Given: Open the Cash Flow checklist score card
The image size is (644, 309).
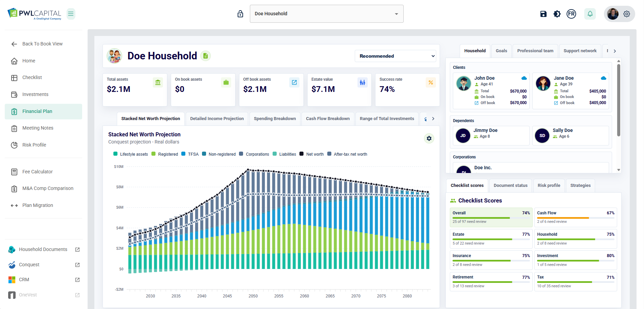Looking at the screenshot, I should click(x=576, y=217).
